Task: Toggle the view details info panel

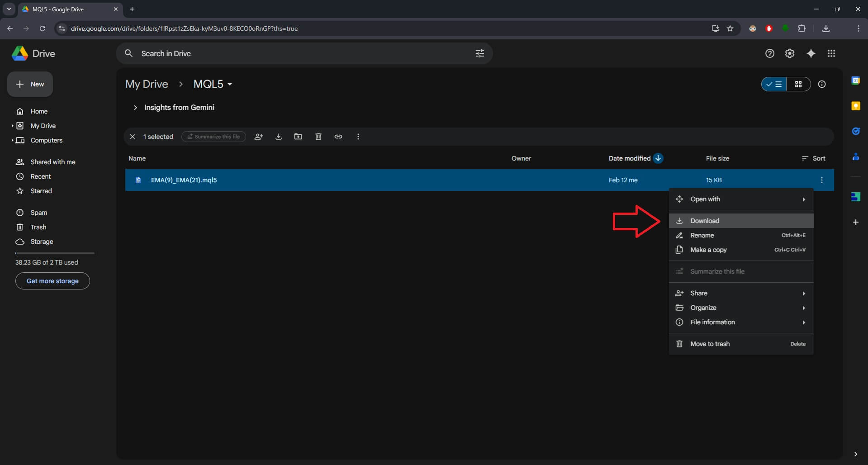Action: click(822, 84)
